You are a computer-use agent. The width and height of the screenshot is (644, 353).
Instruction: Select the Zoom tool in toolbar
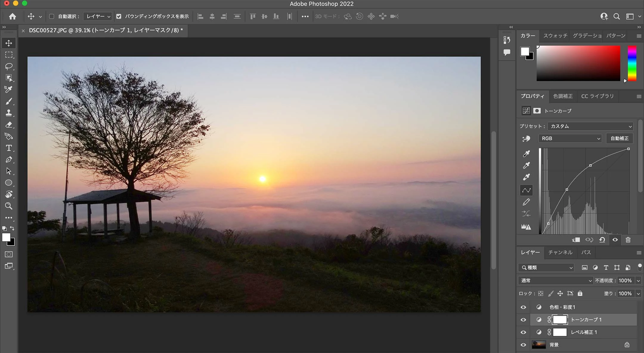pyautogui.click(x=9, y=206)
